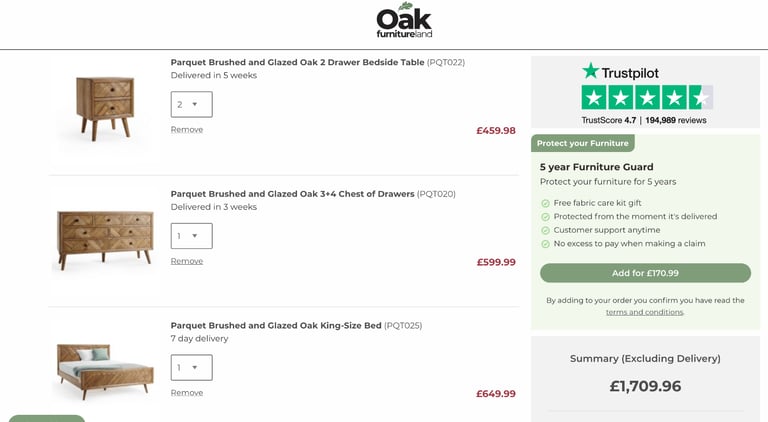Click the checkmark beside Protected from the moment it's delivered

point(545,217)
